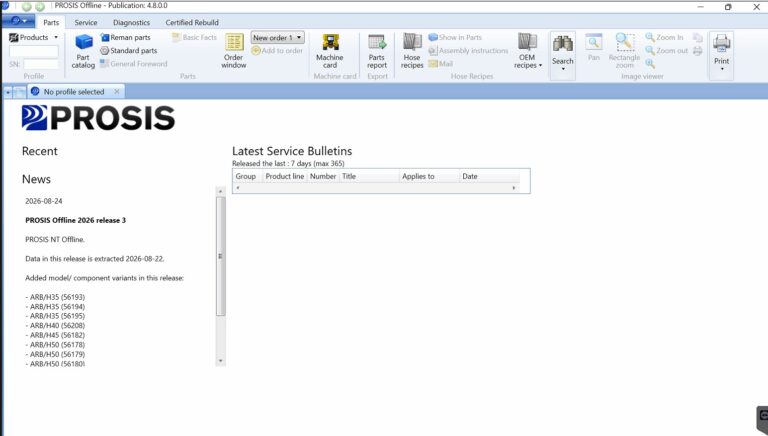The height and width of the screenshot is (436, 768).
Task: Sort by Group column header
Action: [247, 176]
